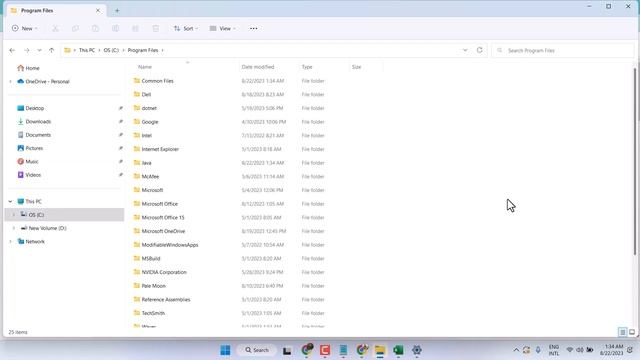Switch to large thumbnails view icon
The width and height of the screenshot is (640, 360).
pos(632,332)
